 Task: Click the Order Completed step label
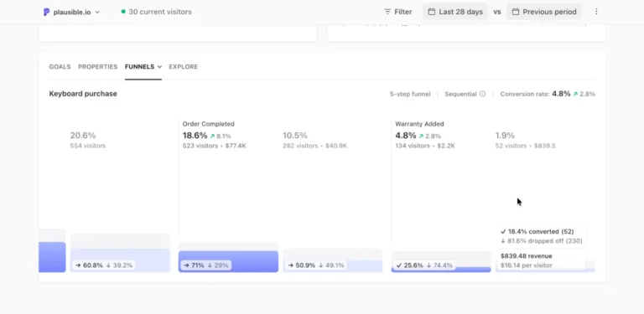208,124
